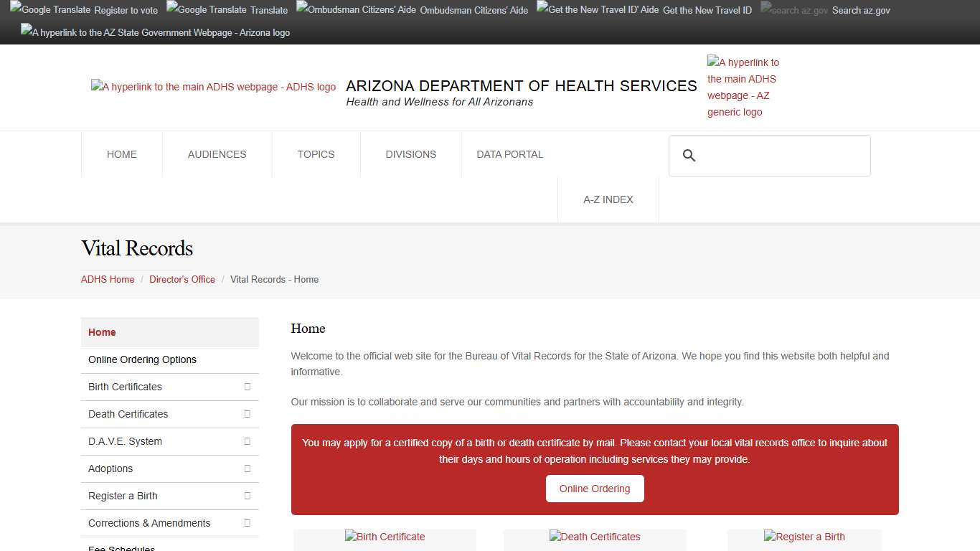Open the Death Certificates image tile
This screenshot has height=551, width=980.
click(x=595, y=537)
